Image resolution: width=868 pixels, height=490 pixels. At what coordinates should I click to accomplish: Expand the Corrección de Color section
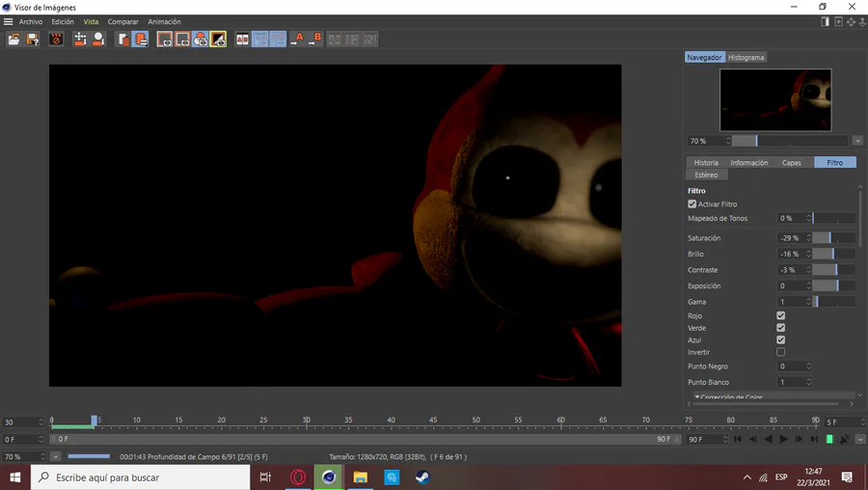click(x=697, y=397)
